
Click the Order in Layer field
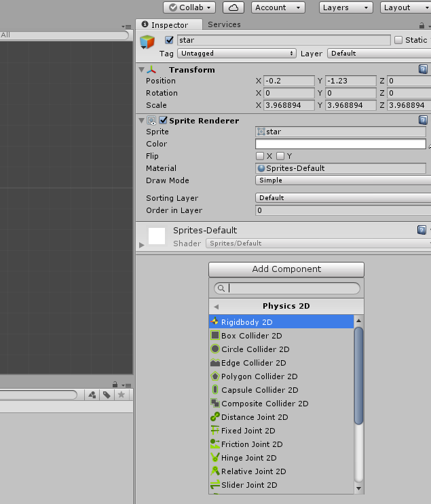tap(343, 210)
